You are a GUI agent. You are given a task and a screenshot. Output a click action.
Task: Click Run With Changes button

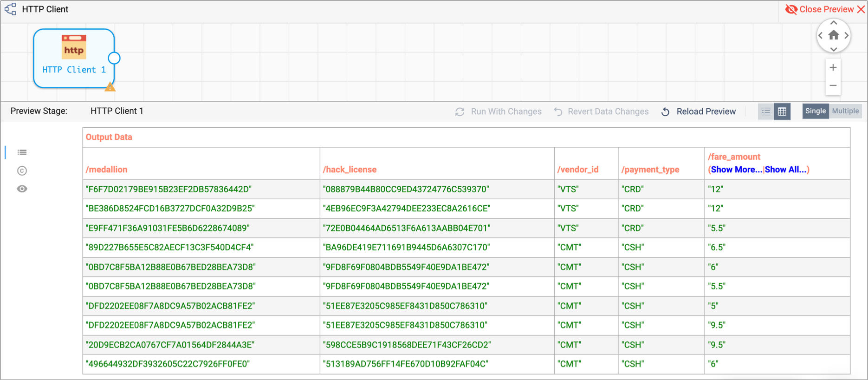(x=499, y=111)
